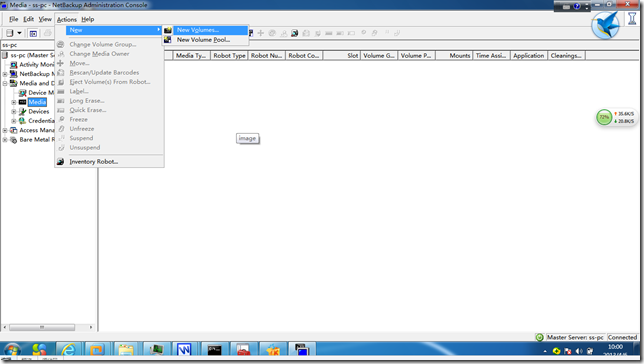Click the Device Monitor icon in tree
The width and height of the screenshot is (644, 364).
pos(23,93)
